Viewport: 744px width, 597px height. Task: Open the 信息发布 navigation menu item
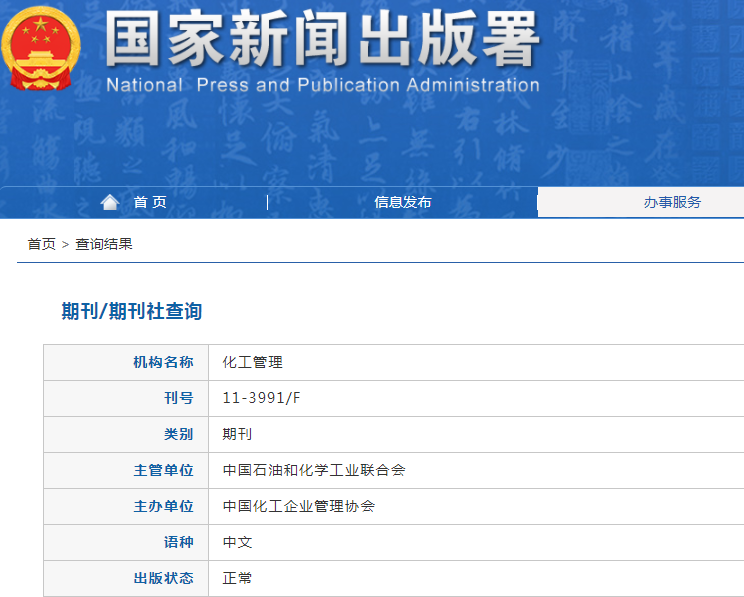coord(403,202)
